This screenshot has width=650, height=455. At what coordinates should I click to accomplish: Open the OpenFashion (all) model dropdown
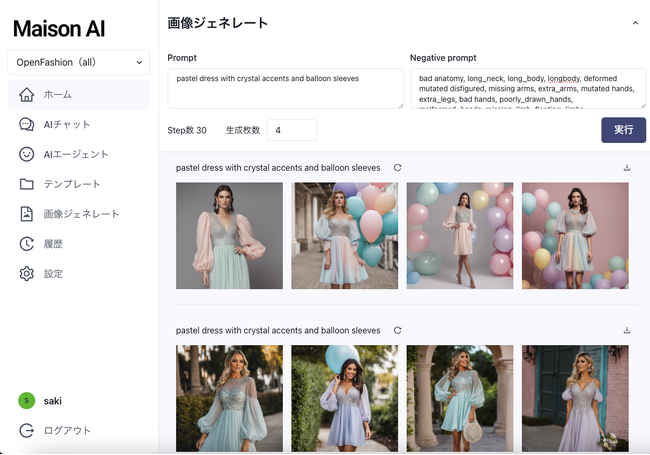78,62
